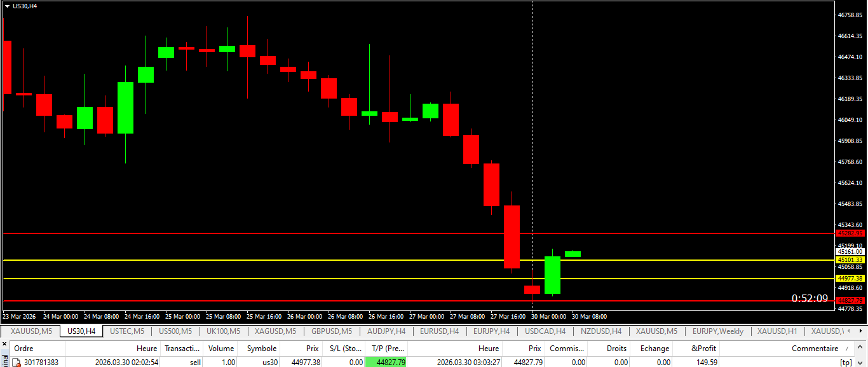868x367 pixels.
Task: Close the terminal panel with the x icon
Action: point(4,343)
